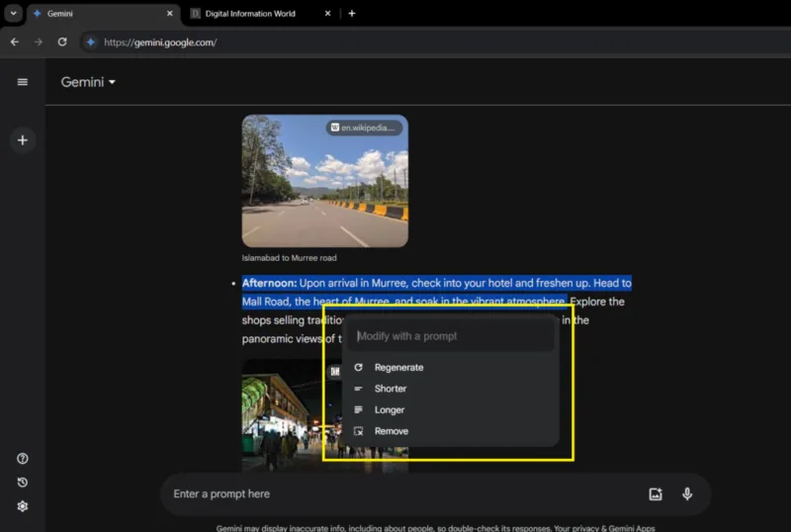The height and width of the screenshot is (532, 791).
Task: Select Remove in the modify menu
Action: point(391,431)
